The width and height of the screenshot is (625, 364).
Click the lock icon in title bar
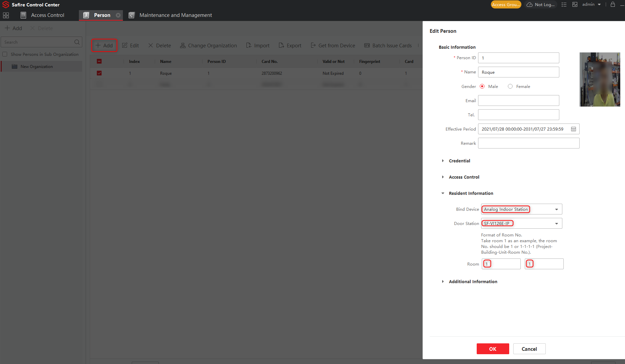pos(613,4)
